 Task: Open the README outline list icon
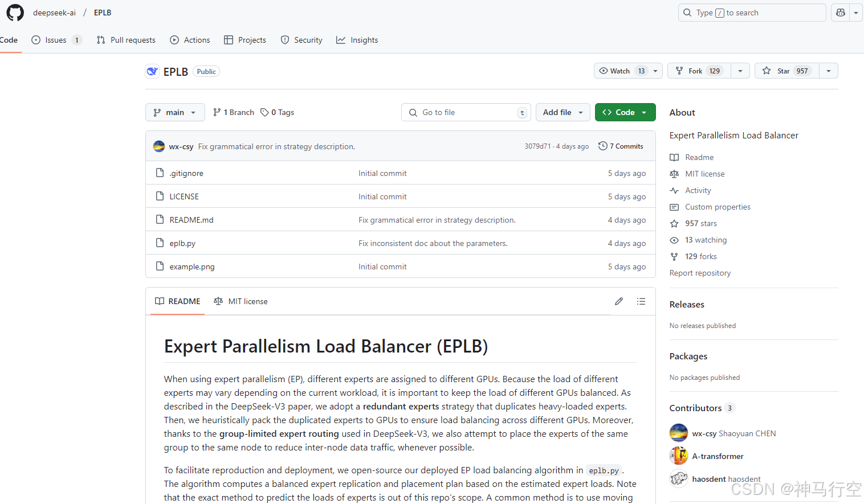click(641, 301)
